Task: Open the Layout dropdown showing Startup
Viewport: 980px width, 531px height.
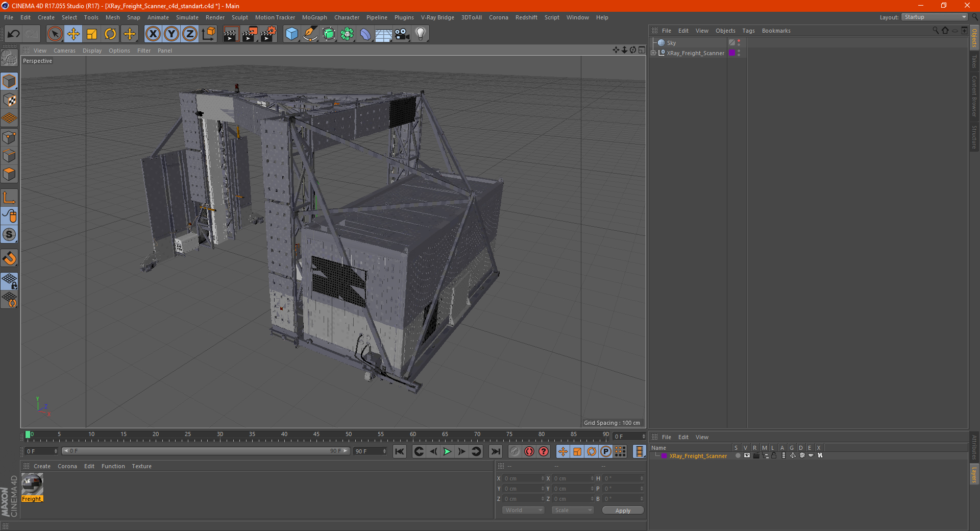Action: click(935, 17)
